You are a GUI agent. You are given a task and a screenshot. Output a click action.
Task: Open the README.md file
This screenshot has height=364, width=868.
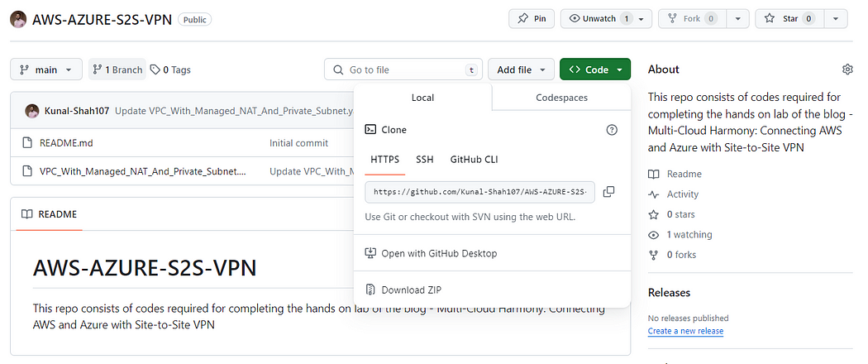click(66, 143)
